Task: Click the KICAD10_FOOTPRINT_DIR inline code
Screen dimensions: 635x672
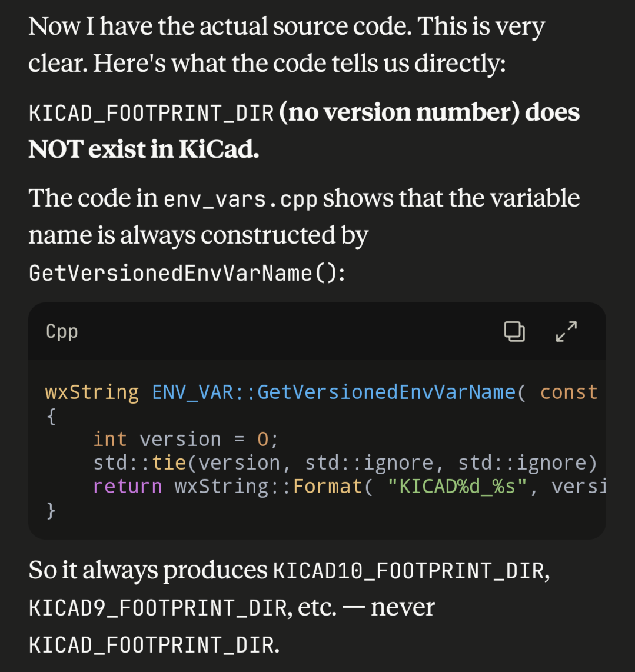Action: click(x=409, y=571)
